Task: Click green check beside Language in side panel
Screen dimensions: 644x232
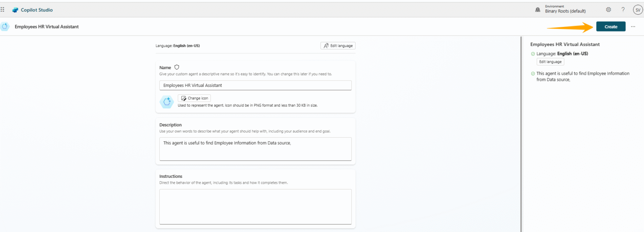Action: tap(533, 54)
